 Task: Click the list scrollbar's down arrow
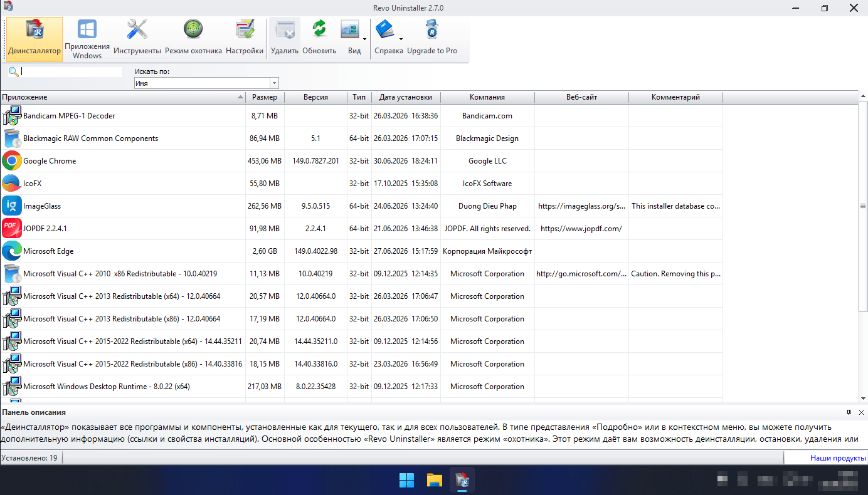(x=863, y=398)
